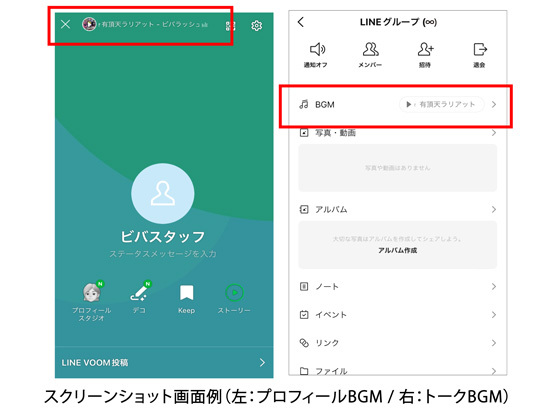Open Profile Studio avatar icon
Screen dimensions: 560x420
coord(92,292)
